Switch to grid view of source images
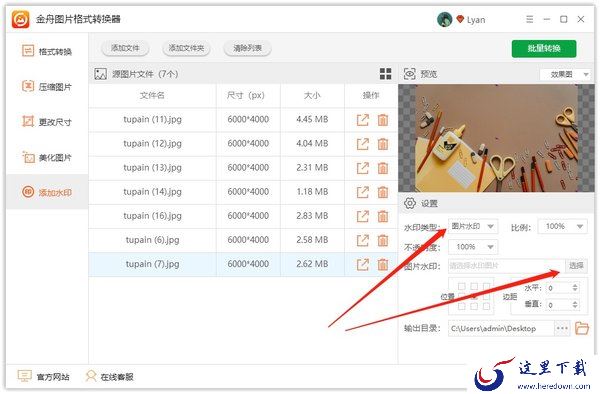Image resolution: width=600 pixels, height=394 pixels. (x=385, y=73)
